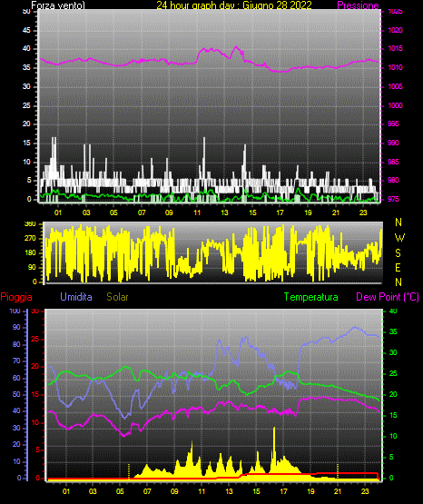Click the Forza vento title label

tap(58, 5)
